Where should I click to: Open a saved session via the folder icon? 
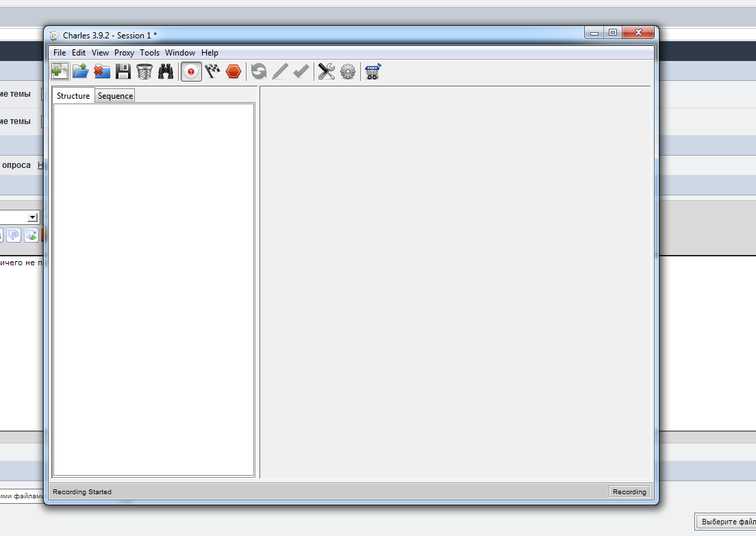click(81, 71)
